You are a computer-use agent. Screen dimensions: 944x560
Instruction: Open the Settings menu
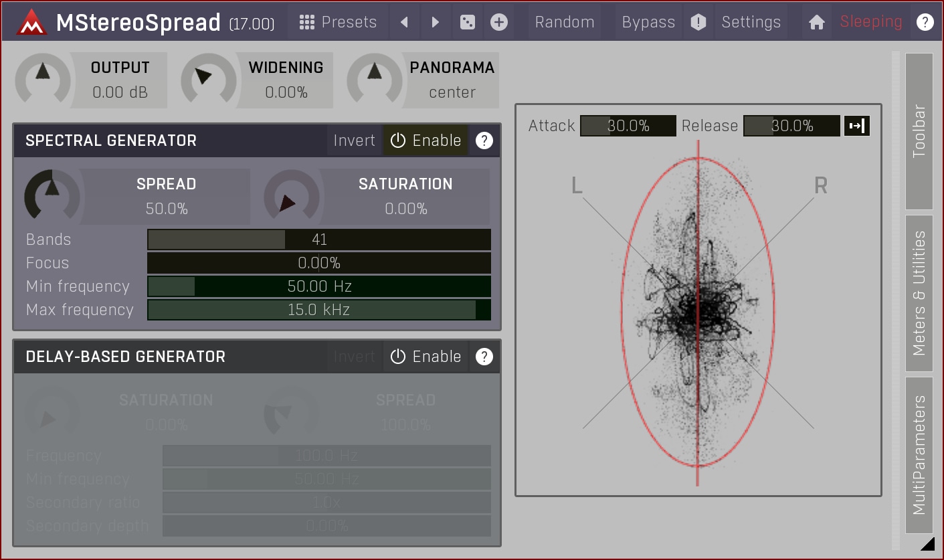click(751, 22)
